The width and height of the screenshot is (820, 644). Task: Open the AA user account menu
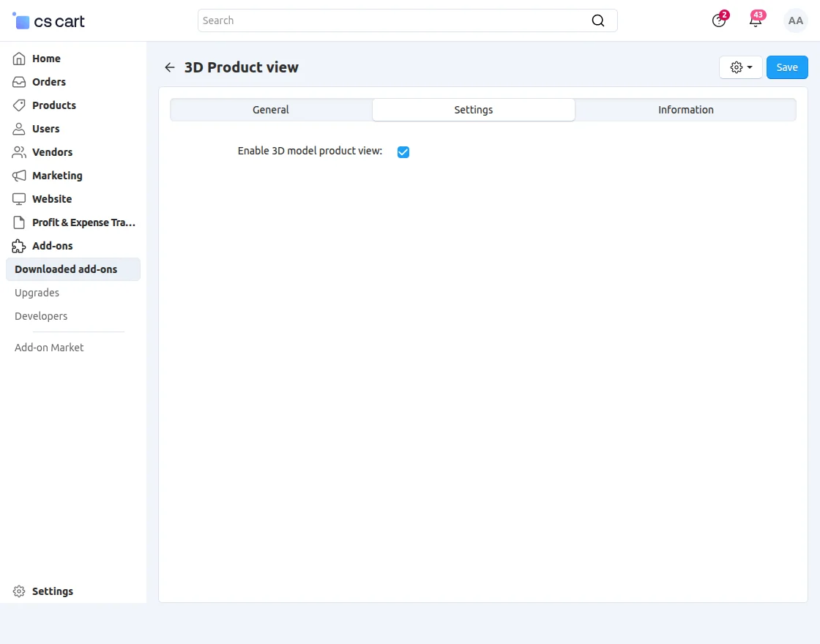pyautogui.click(x=795, y=20)
